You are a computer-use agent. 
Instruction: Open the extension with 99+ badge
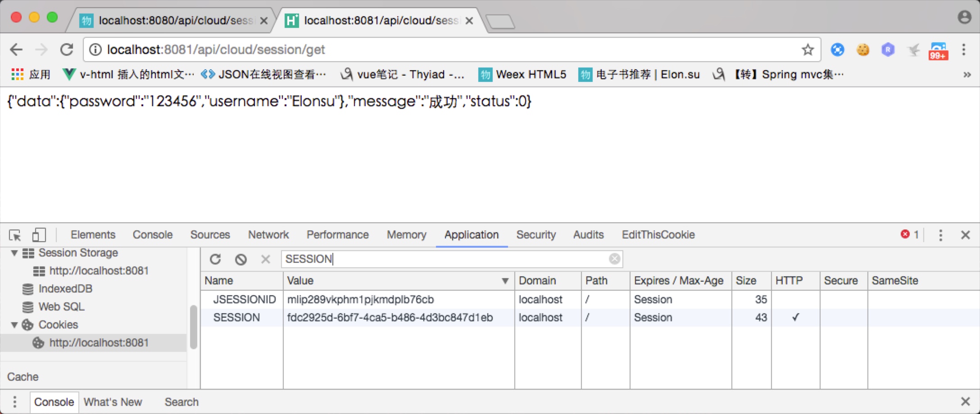pyautogui.click(x=939, y=51)
